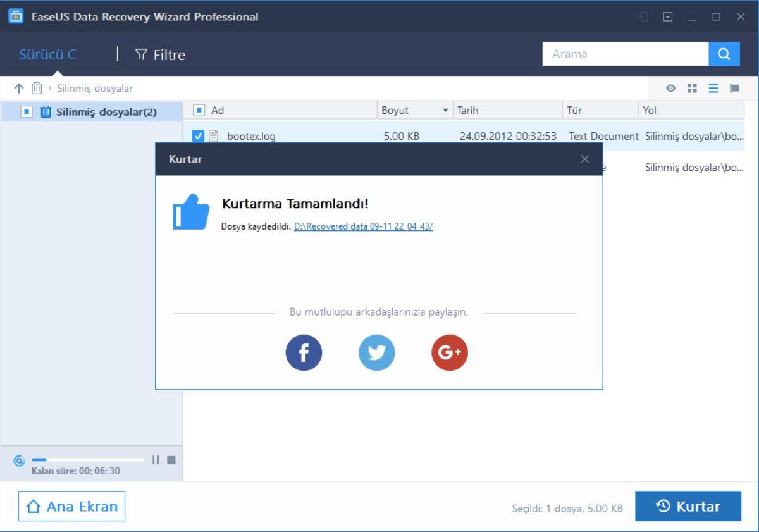
Task: Go up one folder level
Action: [x=18, y=89]
